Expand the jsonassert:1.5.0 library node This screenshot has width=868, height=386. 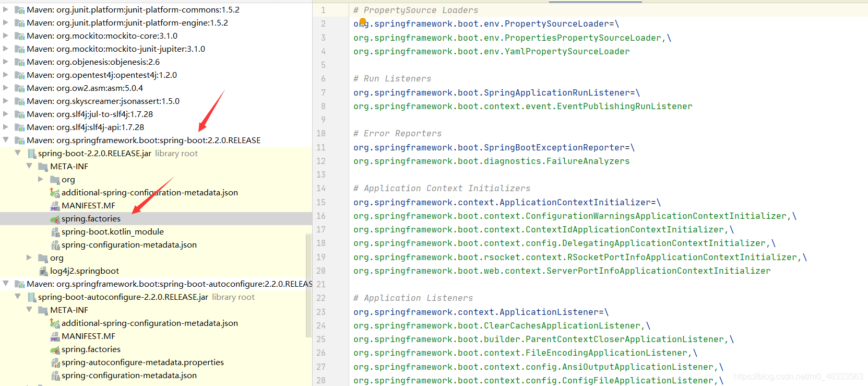[6, 101]
